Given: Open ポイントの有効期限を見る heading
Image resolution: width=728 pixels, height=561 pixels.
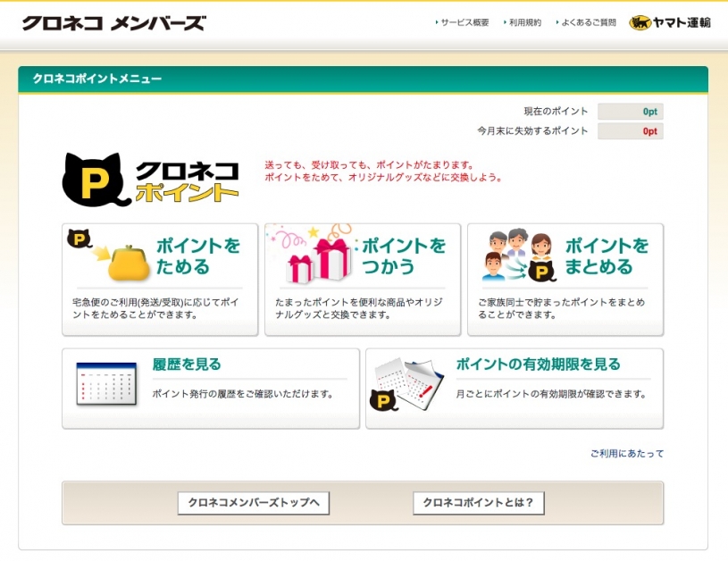Looking at the screenshot, I should [x=538, y=364].
